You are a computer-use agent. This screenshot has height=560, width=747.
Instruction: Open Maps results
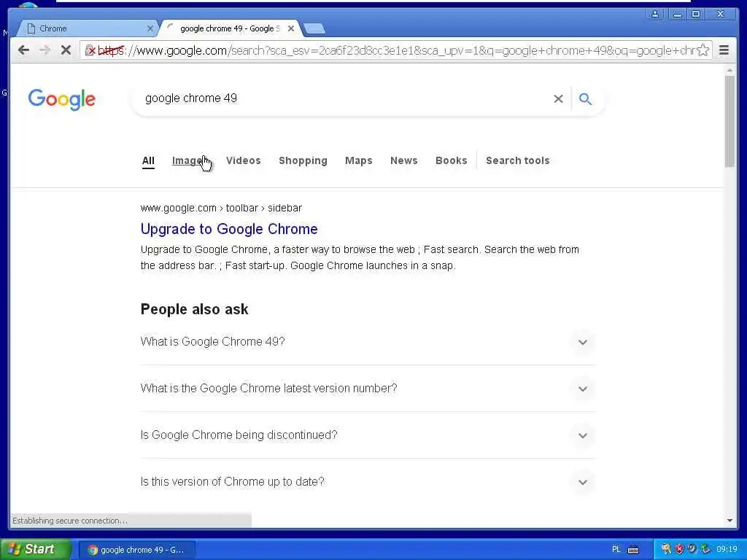pos(359,161)
